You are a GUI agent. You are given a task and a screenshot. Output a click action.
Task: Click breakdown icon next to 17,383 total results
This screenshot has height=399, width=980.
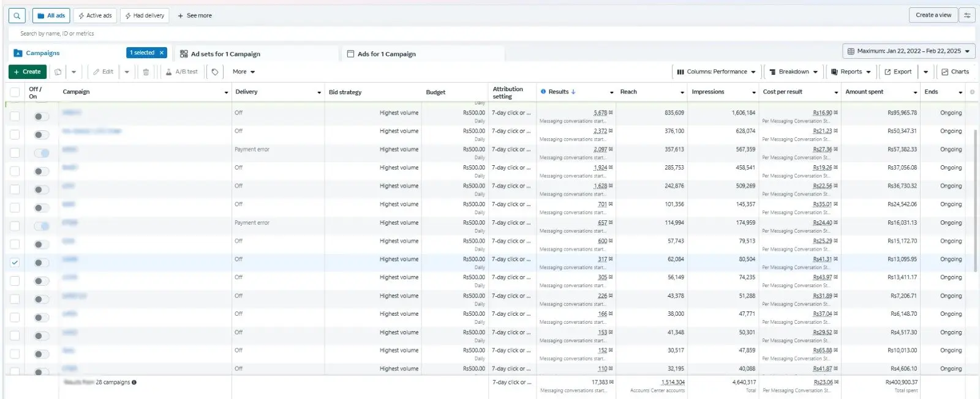(x=611, y=382)
